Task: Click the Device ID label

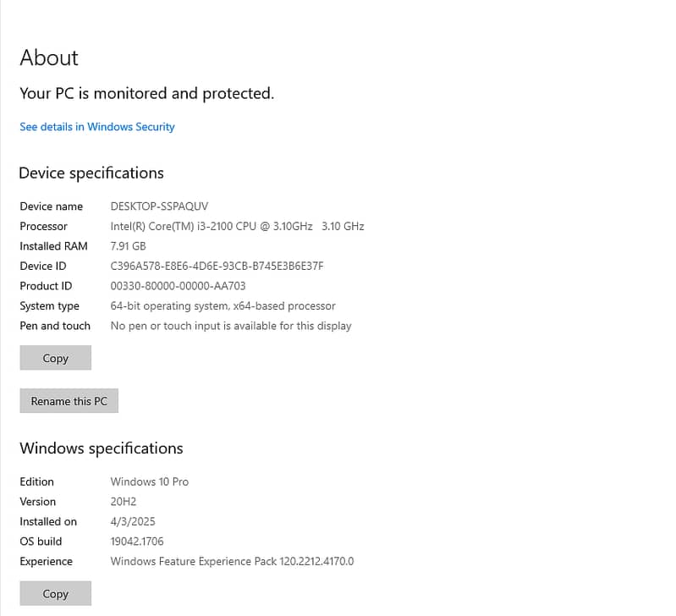Action: (x=43, y=266)
